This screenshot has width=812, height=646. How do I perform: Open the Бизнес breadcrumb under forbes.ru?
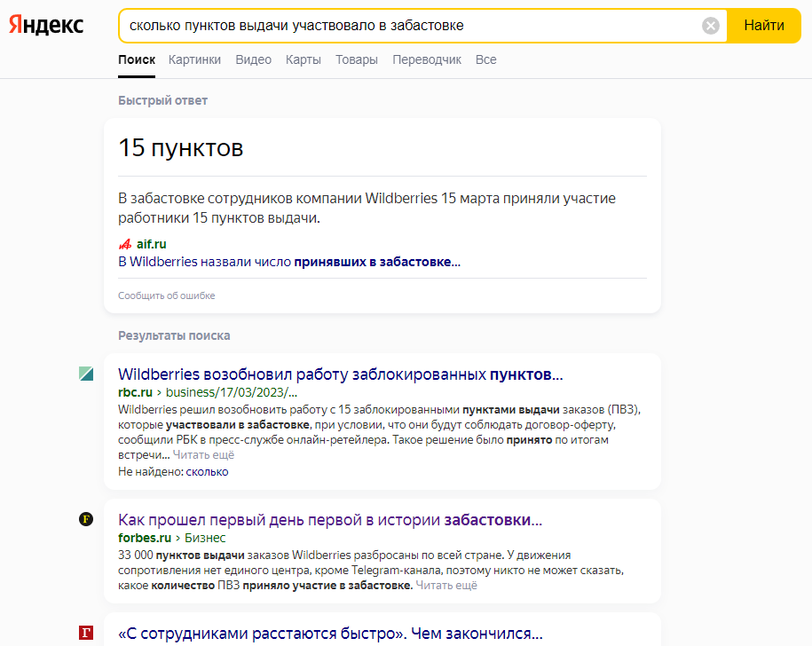point(205,538)
